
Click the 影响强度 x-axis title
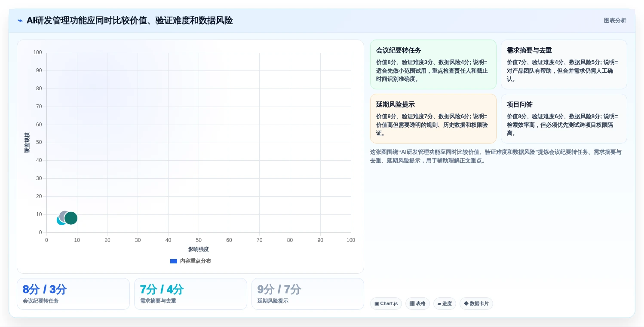(x=199, y=249)
